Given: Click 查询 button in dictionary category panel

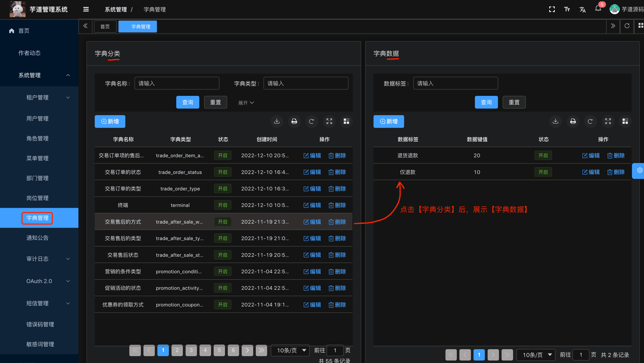Looking at the screenshot, I should pyautogui.click(x=187, y=102).
